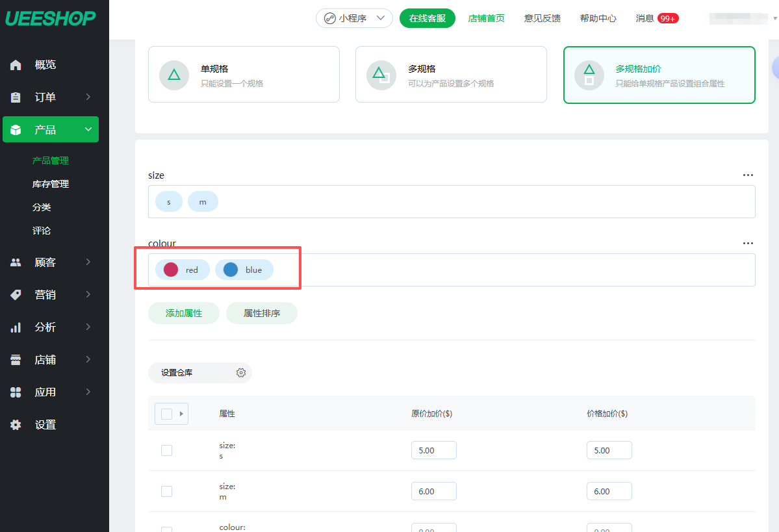779x532 pixels.
Task: Expand the 应用 sidebar submenu arrow
Action: (88, 392)
